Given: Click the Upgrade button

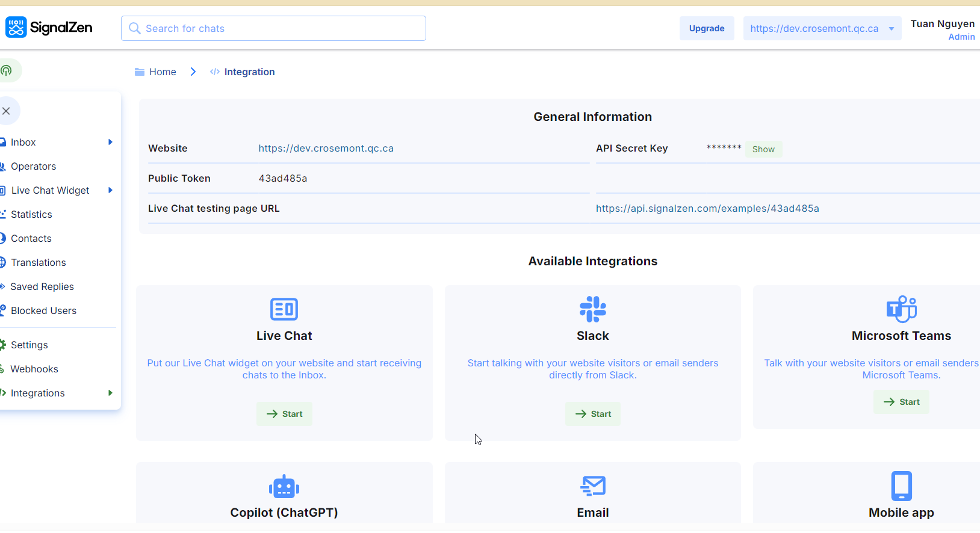Looking at the screenshot, I should coord(707,28).
